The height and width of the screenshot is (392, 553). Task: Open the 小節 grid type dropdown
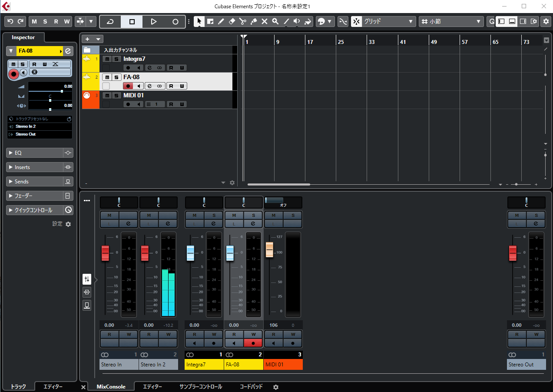coord(451,21)
